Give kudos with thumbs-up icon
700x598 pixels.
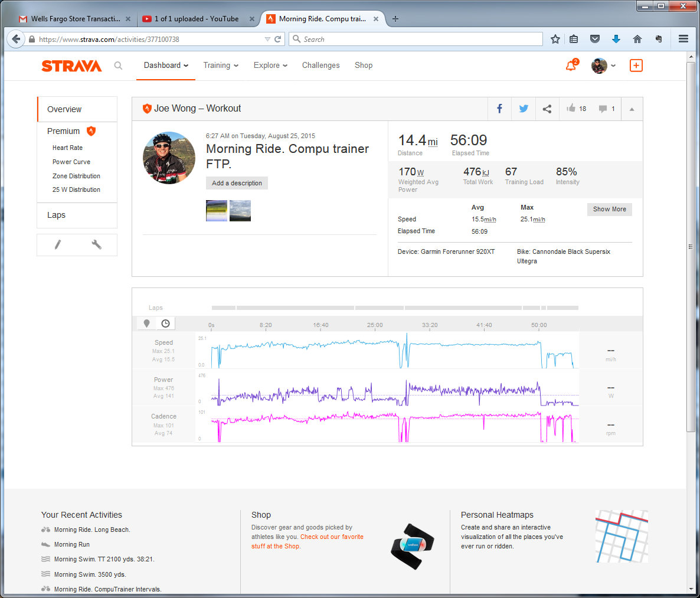[x=571, y=108]
